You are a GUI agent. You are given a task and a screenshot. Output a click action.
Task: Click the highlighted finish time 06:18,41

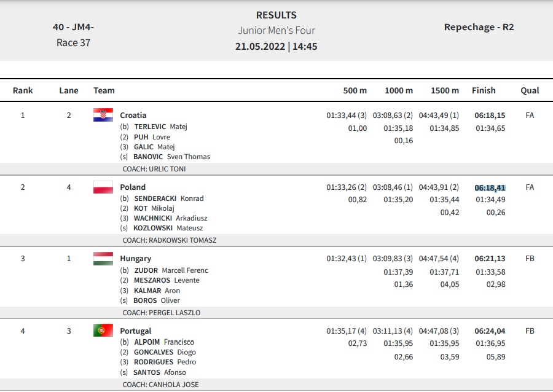point(490,188)
